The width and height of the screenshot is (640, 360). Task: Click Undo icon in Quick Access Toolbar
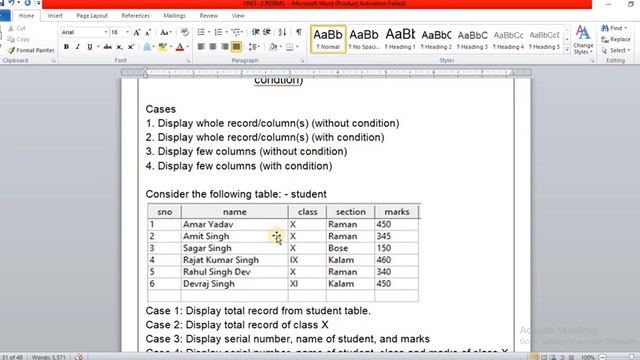(x=11, y=3)
